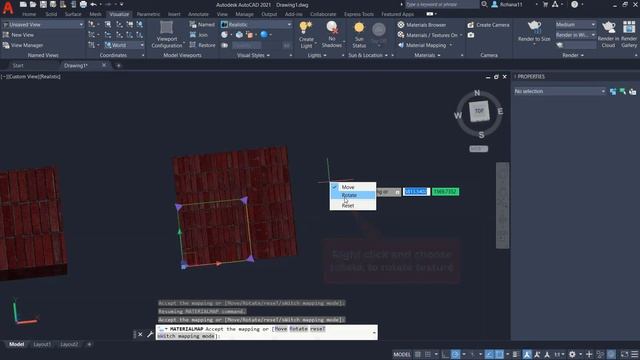Open the Render Gallery
Image resolution: width=640 pixels, height=360 pixels.
coord(629,34)
